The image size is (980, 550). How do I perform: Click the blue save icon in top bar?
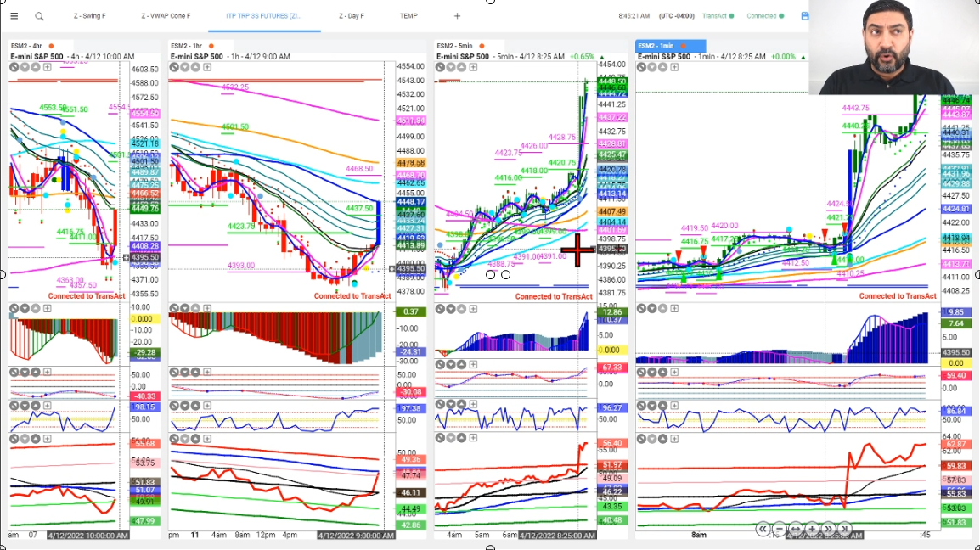tap(804, 16)
